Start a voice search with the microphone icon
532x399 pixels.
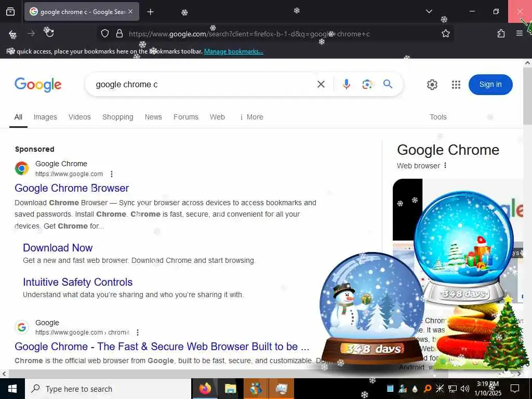point(346,84)
